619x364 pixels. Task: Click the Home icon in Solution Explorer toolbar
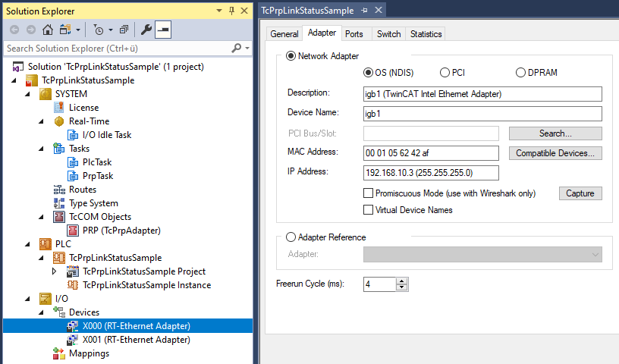point(48,30)
